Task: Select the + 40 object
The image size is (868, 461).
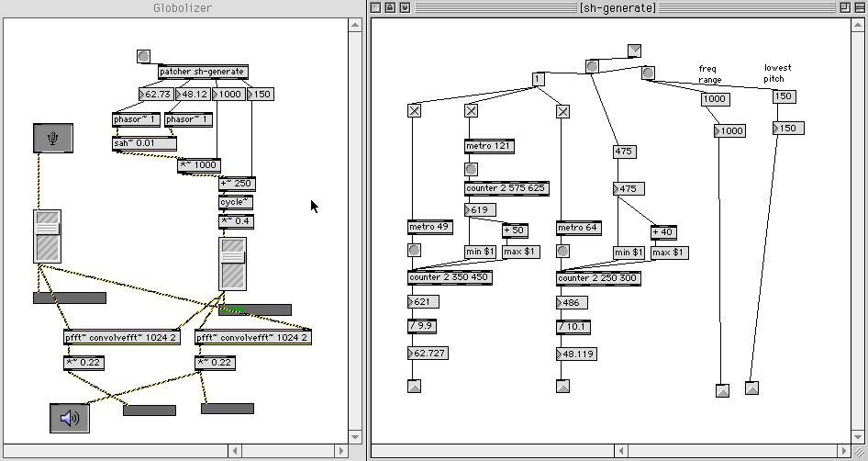Action: (663, 232)
